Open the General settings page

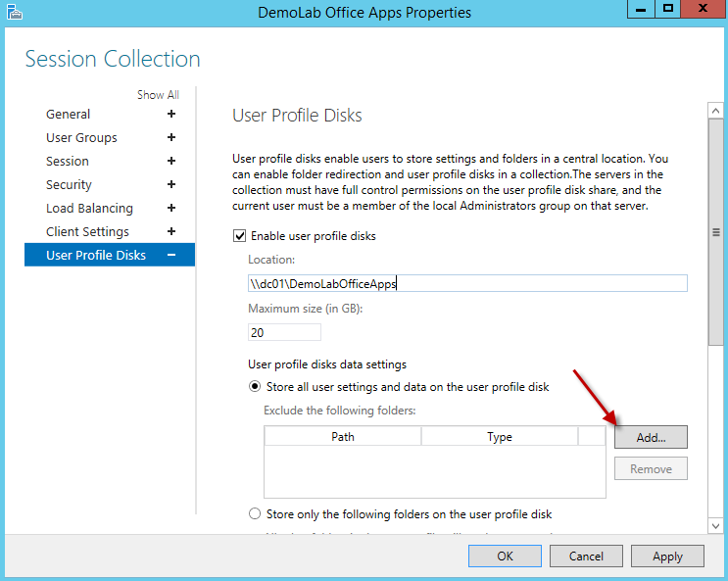point(69,115)
